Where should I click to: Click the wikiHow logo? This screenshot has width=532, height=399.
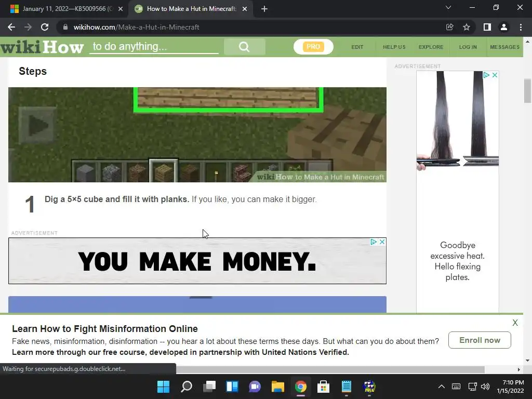pyautogui.click(x=42, y=47)
